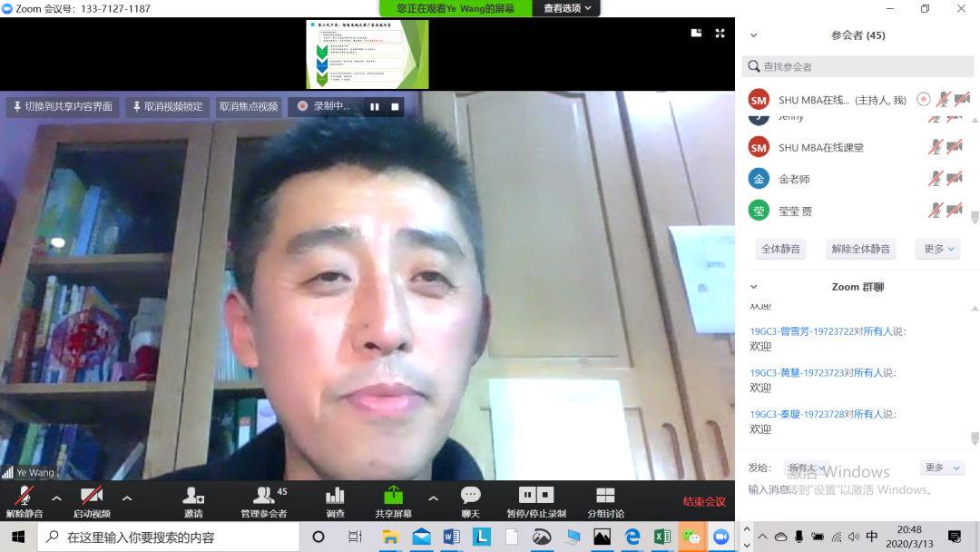This screenshot has width=980, height=552.
Task: Open the chat recipient 所有人 dropdown
Action: click(807, 468)
